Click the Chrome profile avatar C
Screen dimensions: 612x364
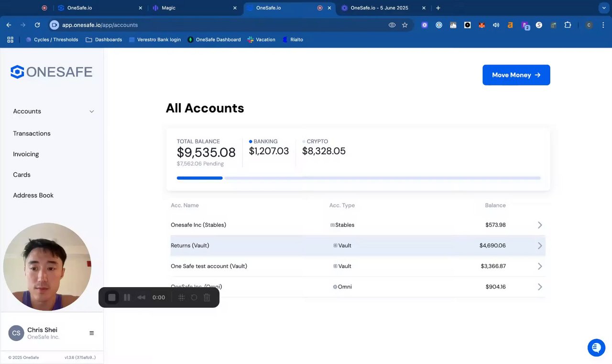point(589,25)
